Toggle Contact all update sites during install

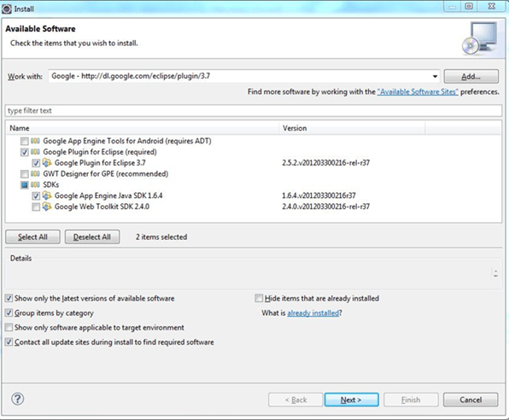(x=9, y=341)
